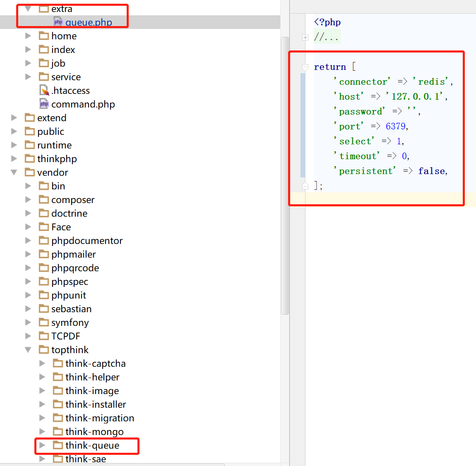Collapse the extra folder arrow
The width and height of the screenshot is (476, 466).
pos(28,9)
